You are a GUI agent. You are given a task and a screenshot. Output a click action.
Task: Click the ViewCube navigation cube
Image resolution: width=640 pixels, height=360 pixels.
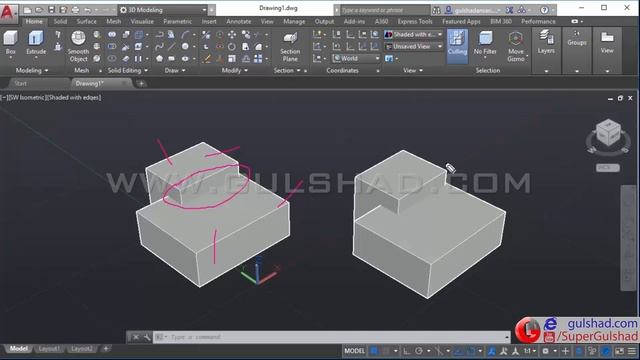point(608,132)
